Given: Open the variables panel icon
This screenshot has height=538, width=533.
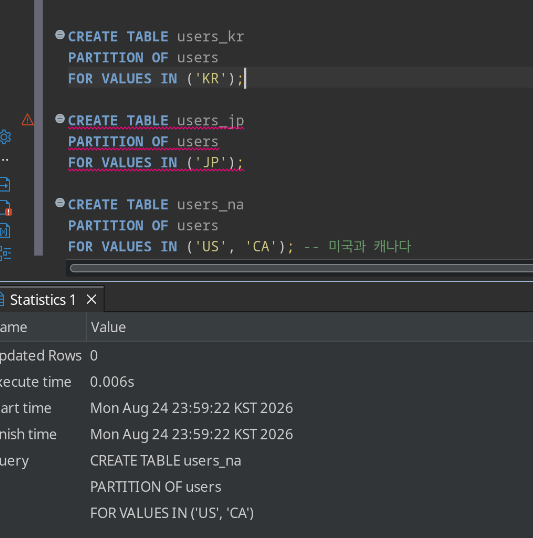Looking at the screenshot, I should coord(5,231).
